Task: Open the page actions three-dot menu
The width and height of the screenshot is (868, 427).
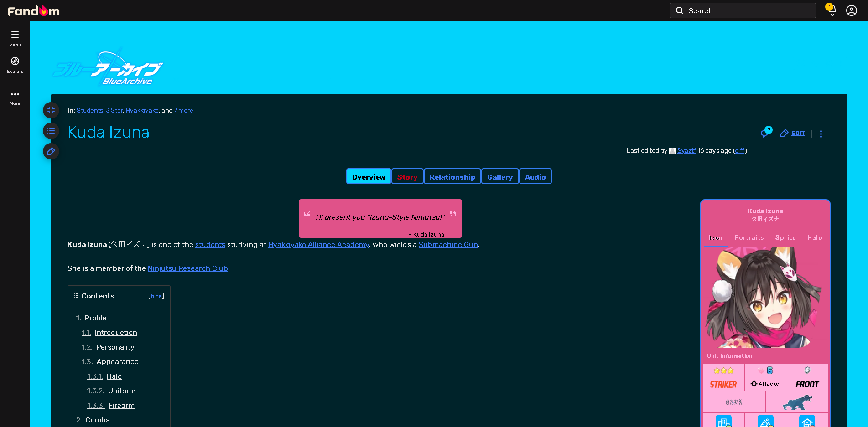Action: (821, 134)
